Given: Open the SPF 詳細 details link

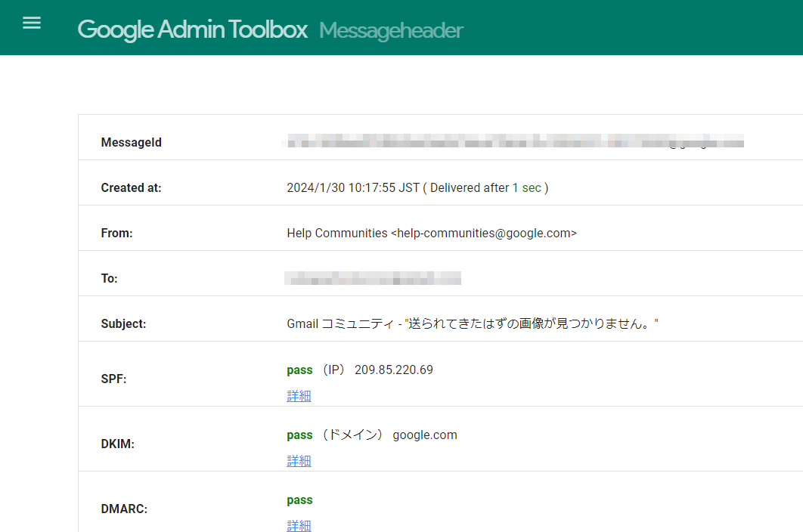Looking at the screenshot, I should click(299, 396).
